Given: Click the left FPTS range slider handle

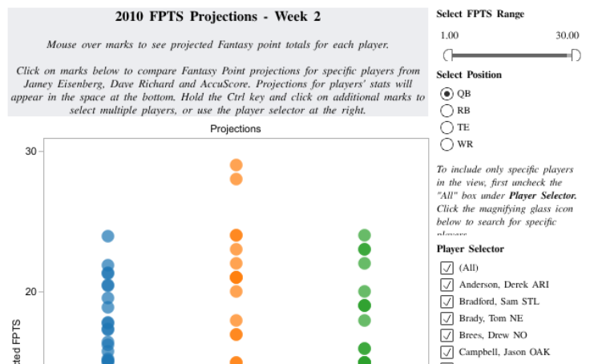Looking at the screenshot, I should [x=447, y=55].
